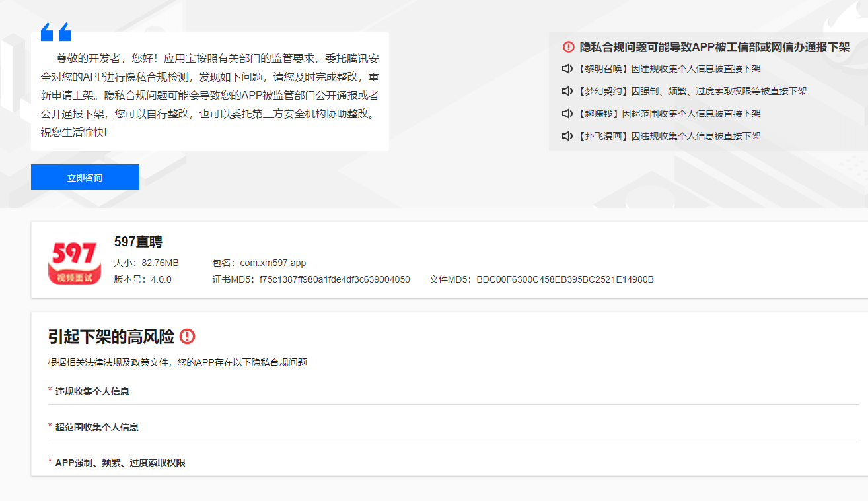Open the 【黎明召唤】 notice text
The image size is (868, 501).
[668, 69]
